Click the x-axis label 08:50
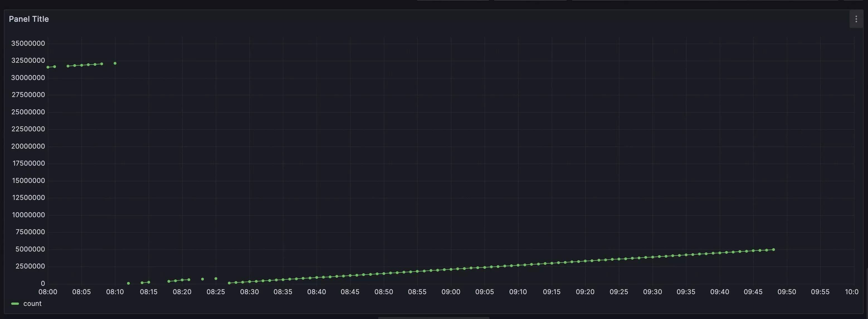Viewport: 868px width, 319px height. click(x=384, y=292)
